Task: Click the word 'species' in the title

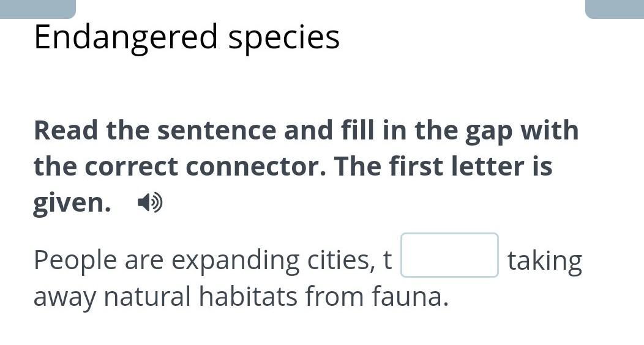Action: coord(283,37)
